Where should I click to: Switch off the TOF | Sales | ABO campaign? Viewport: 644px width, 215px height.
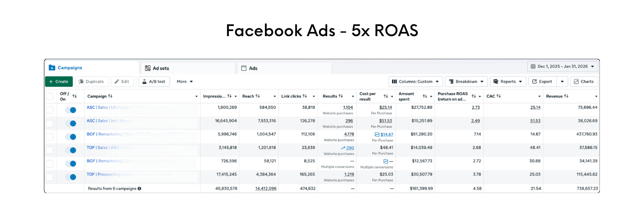[x=71, y=150]
